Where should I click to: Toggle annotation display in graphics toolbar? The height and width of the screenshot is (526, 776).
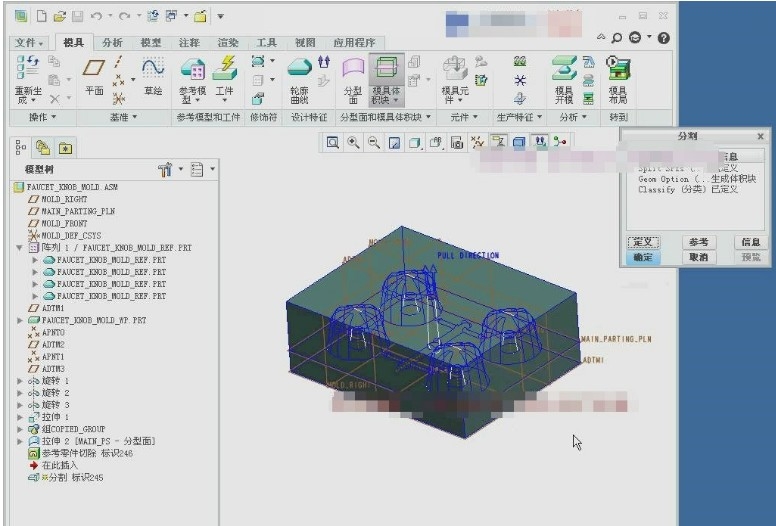(498, 143)
